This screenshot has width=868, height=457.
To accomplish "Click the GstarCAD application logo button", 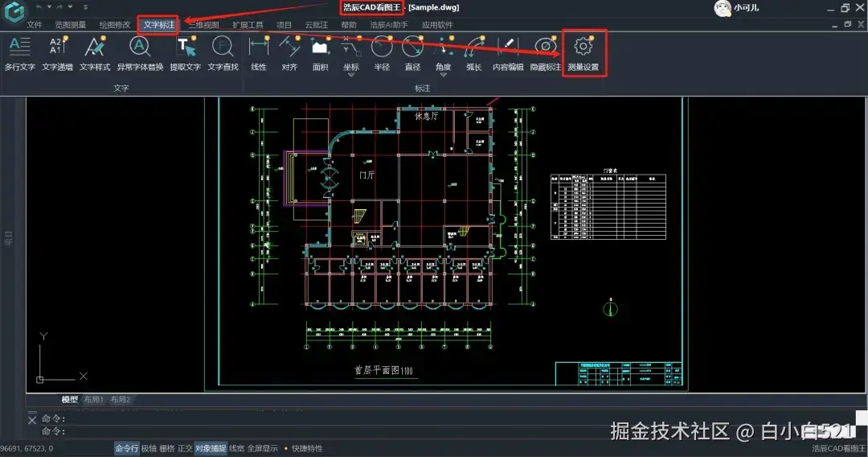I will (14, 11).
